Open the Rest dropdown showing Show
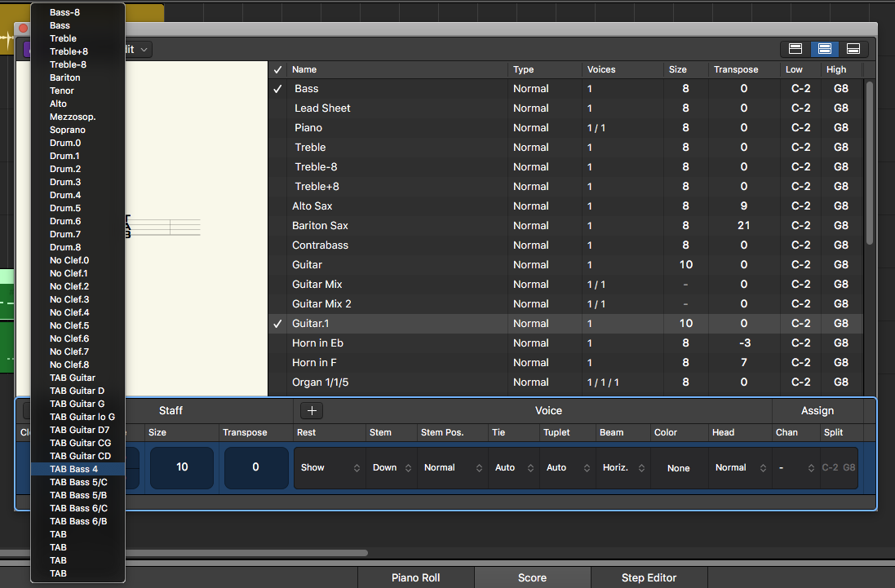 pyautogui.click(x=329, y=468)
